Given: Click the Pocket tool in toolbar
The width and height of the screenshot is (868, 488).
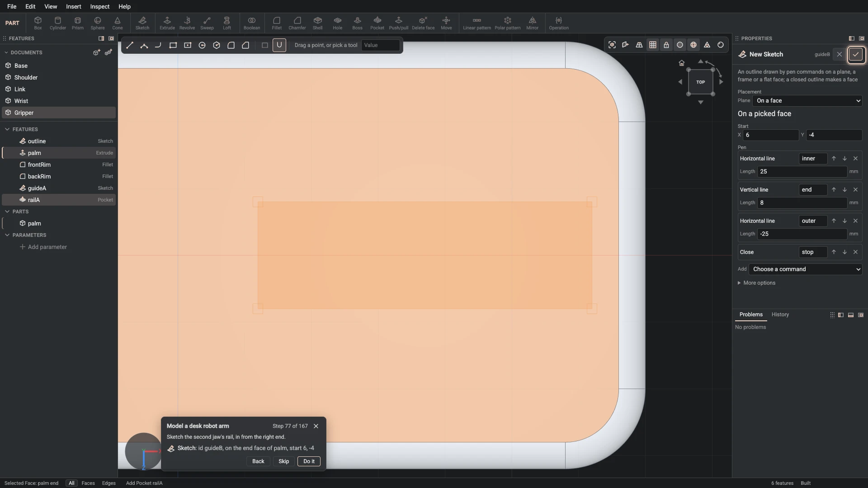Looking at the screenshot, I should (x=377, y=23).
